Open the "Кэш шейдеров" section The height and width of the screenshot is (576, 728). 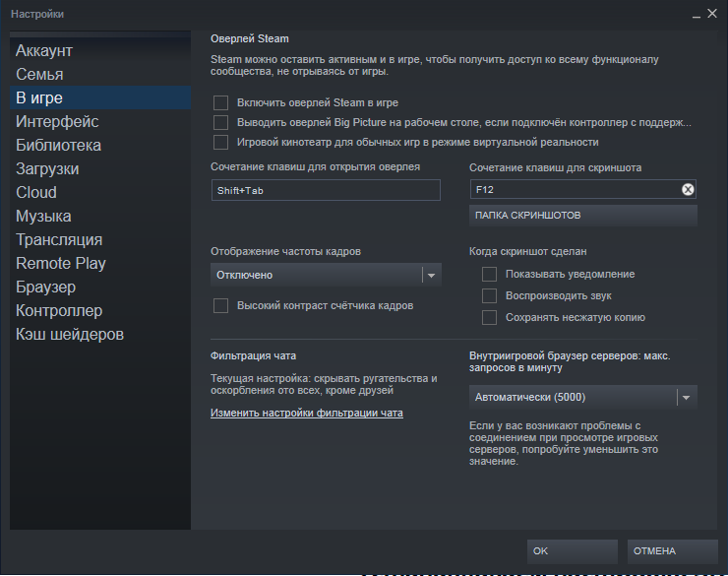click(x=99, y=335)
